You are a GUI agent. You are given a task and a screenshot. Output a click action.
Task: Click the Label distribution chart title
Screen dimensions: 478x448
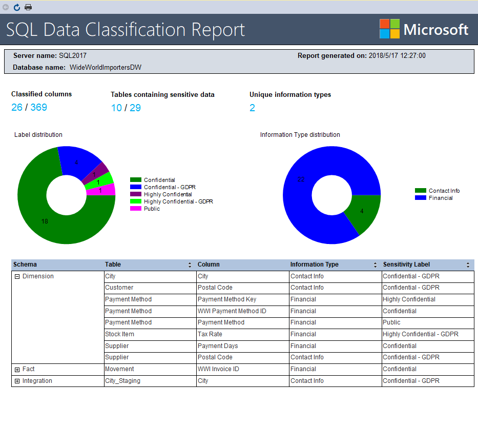(x=38, y=135)
